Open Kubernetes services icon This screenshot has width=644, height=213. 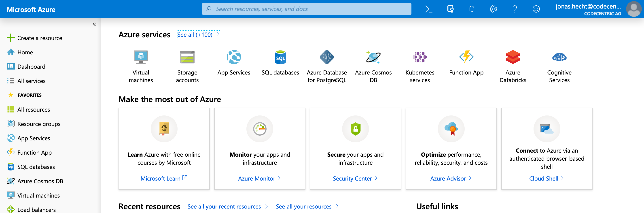point(420,57)
